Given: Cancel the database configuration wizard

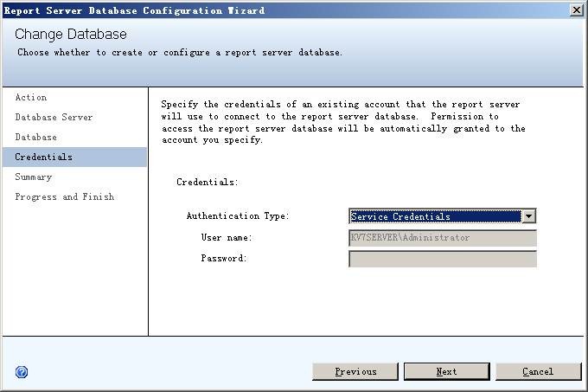Looking at the screenshot, I should 538,372.
